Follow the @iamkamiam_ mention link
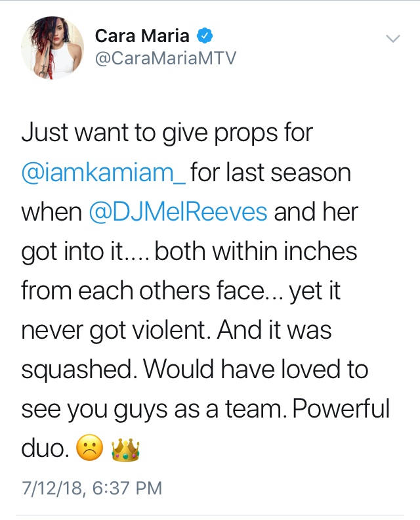Viewport: 420px width, 520px height. [x=104, y=173]
